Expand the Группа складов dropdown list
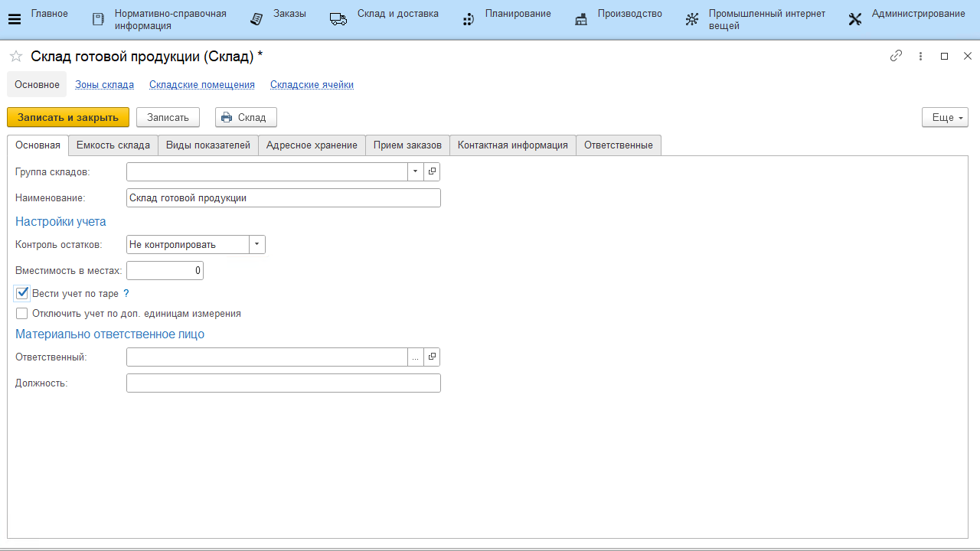Viewport: 980px width, 551px height. click(416, 171)
